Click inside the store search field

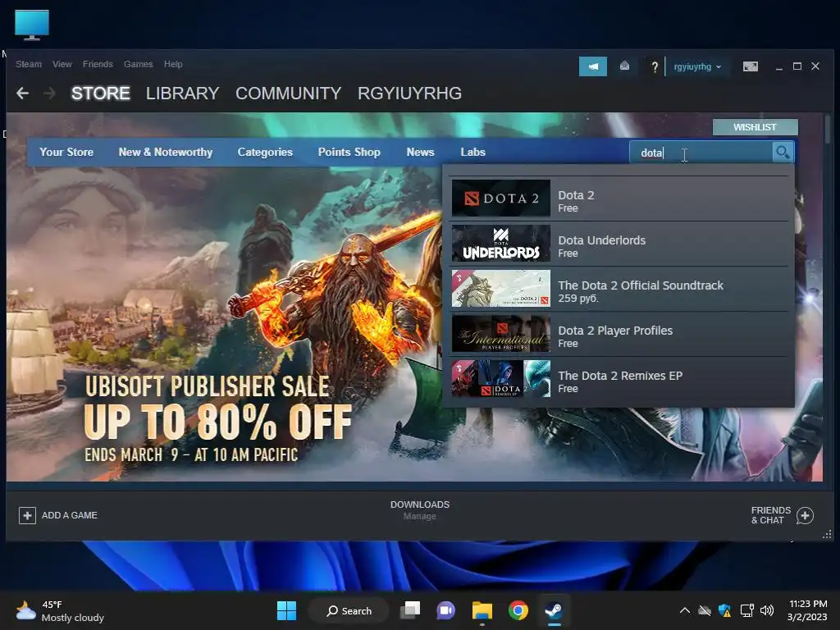click(701, 153)
